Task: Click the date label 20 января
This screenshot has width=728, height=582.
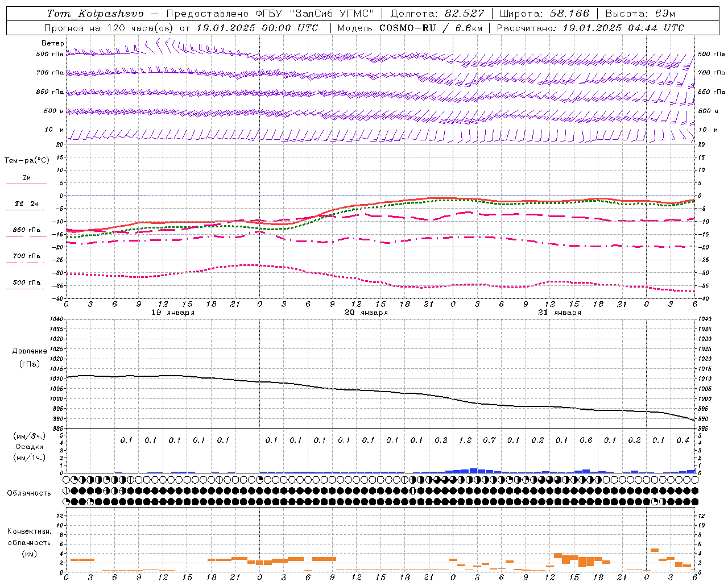Action: [x=366, y=313]
